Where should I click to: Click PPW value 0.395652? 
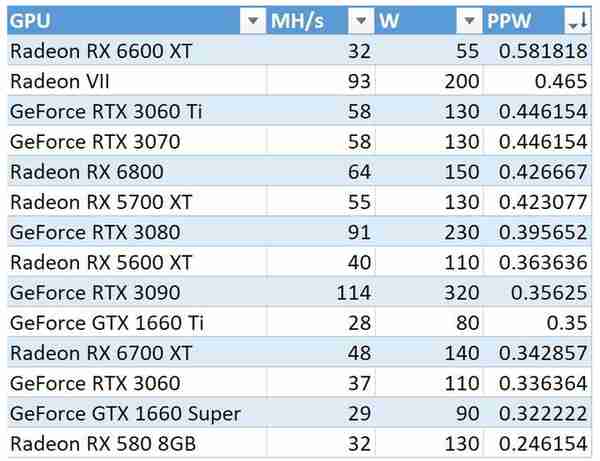[x=543, y=233]
